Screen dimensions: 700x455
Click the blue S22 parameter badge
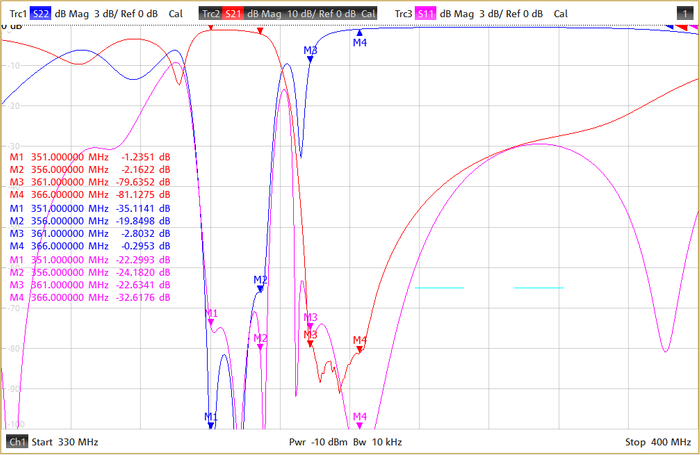41,14
